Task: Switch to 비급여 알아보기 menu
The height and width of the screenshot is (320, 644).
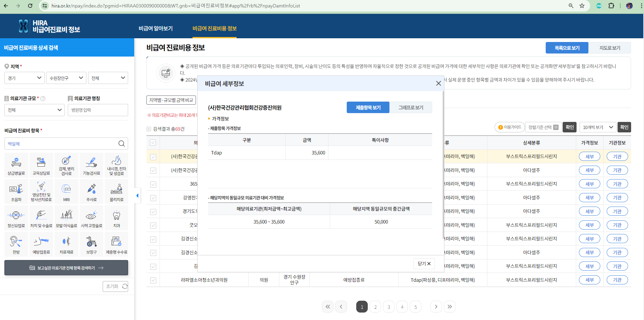Action: (156, 28)
